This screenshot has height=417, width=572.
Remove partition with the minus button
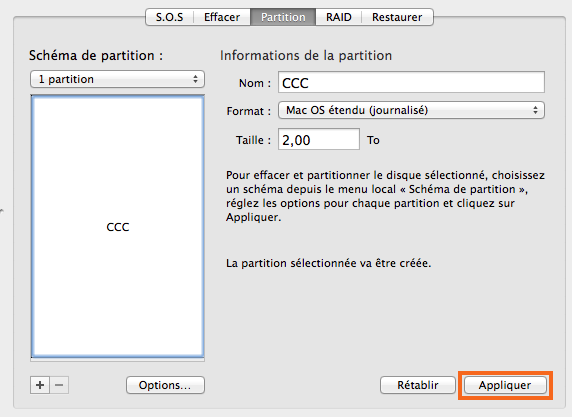click(x=59, y=385)
